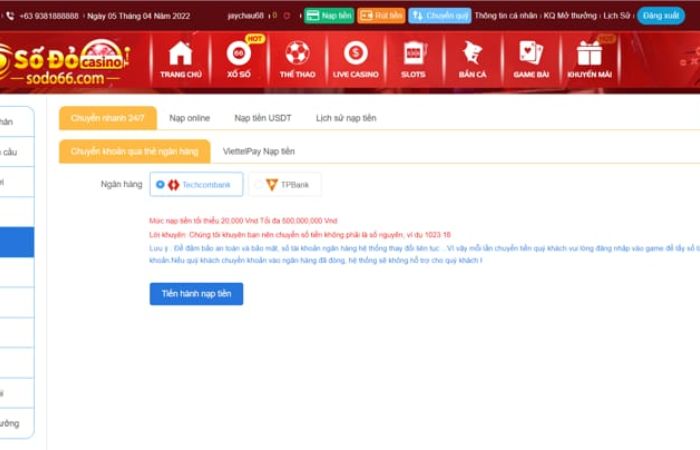Open the Thể Thao sports icon
The image size is (700, 450).
[x=296, y=56]
